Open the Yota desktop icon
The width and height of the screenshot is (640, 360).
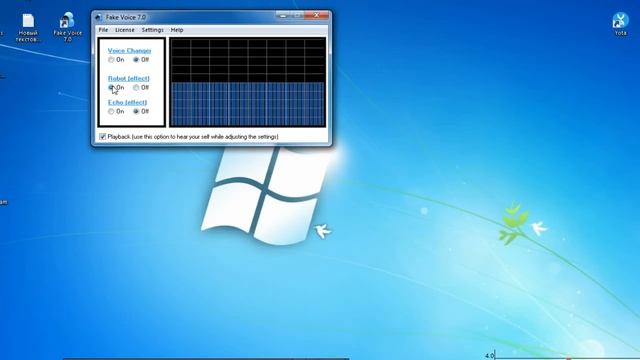click(620, 24)
